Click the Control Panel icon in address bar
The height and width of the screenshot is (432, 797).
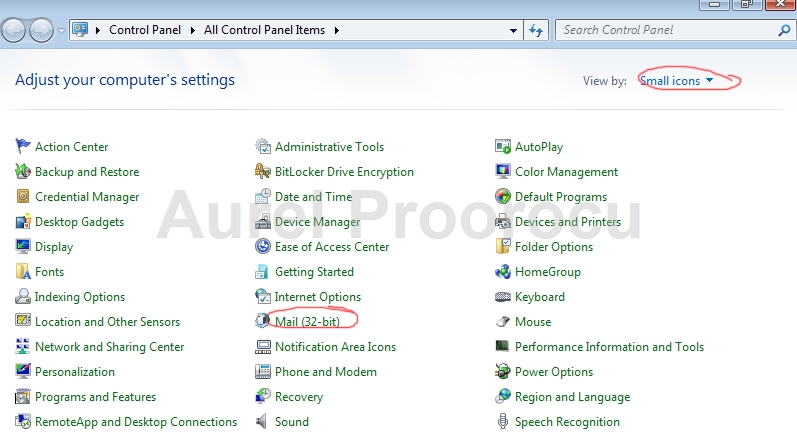tap(80, 30)
